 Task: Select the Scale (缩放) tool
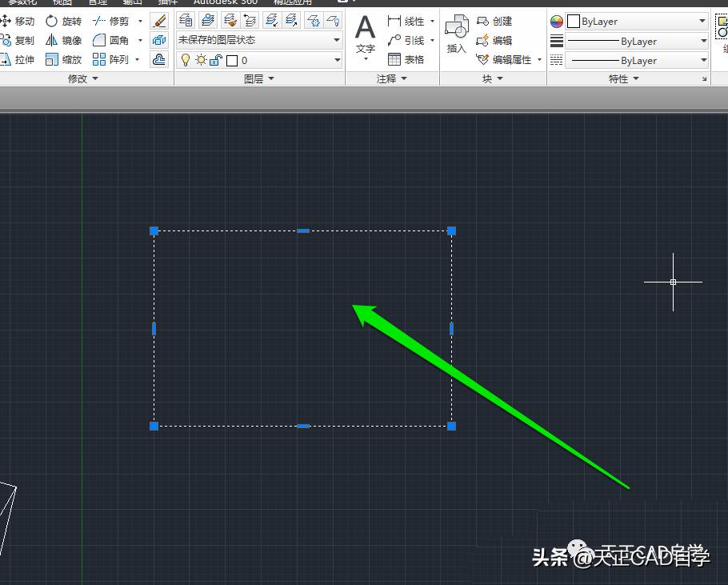coord(64,59)
